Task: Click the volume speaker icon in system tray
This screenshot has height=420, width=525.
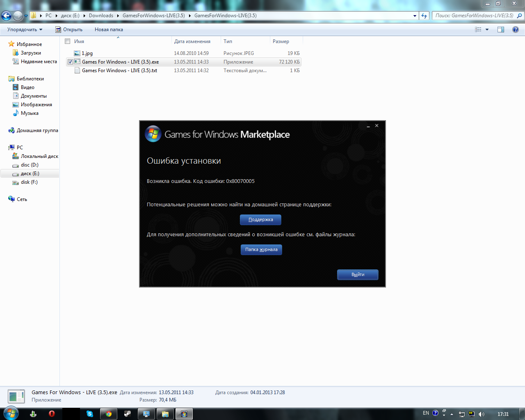Action: coord(482,414)
